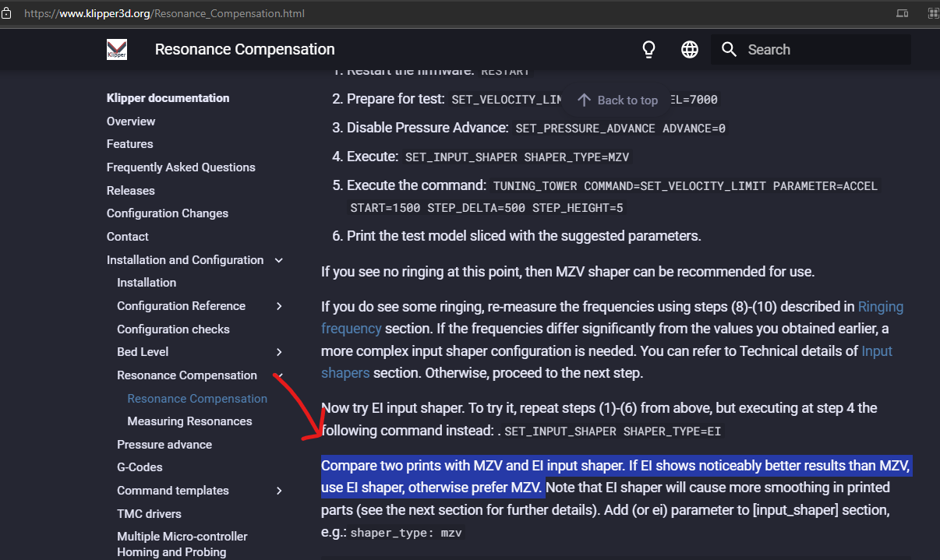Open Pressure advance page
The height and width of the screenshot is (560, 940).
pyautogui.click(x=164, y=445)
